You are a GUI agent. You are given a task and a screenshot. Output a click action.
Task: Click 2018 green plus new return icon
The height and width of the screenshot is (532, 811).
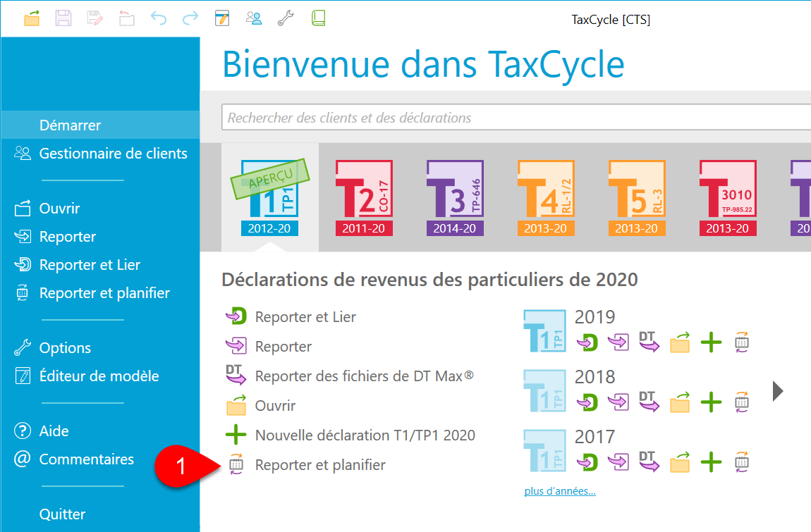coord(711,402)
